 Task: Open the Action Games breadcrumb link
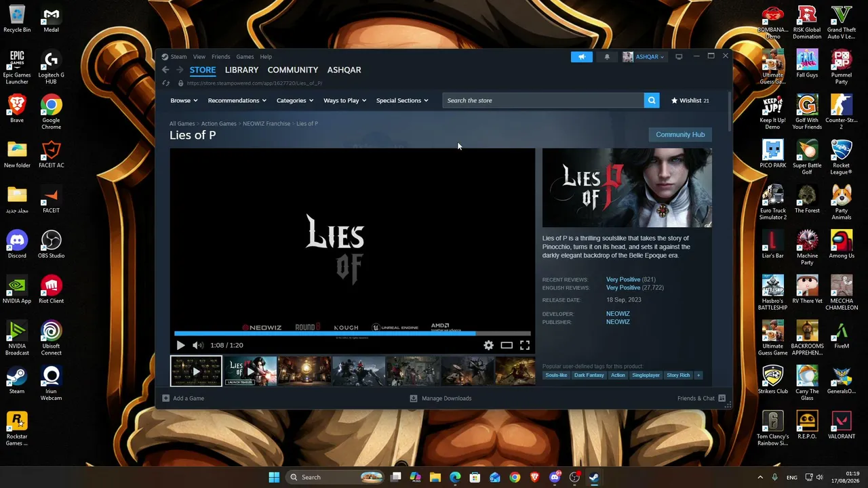click(219, 124)
